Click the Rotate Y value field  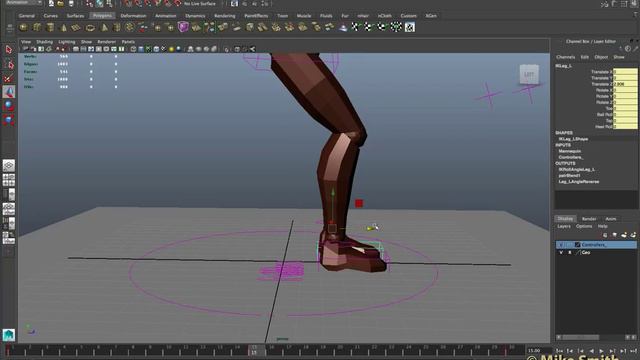tap(625, 96)
